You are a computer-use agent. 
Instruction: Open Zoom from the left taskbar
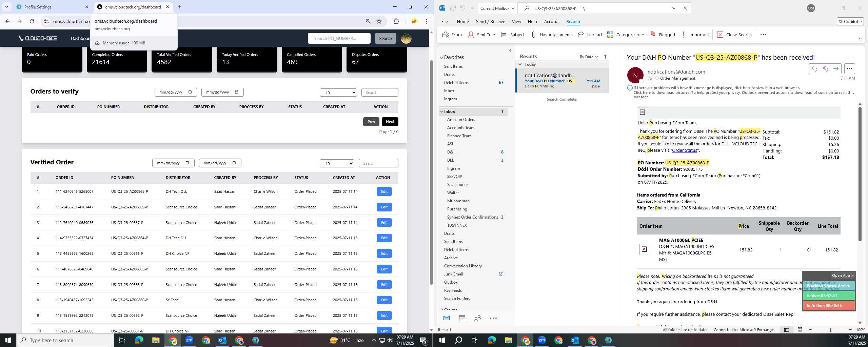(189, 340)
